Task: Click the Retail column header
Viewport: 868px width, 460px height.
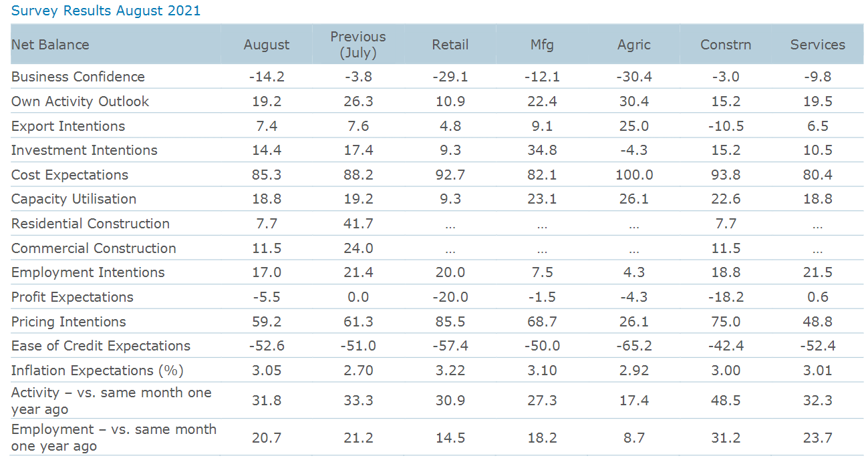Action: click(x=450, y=45)
